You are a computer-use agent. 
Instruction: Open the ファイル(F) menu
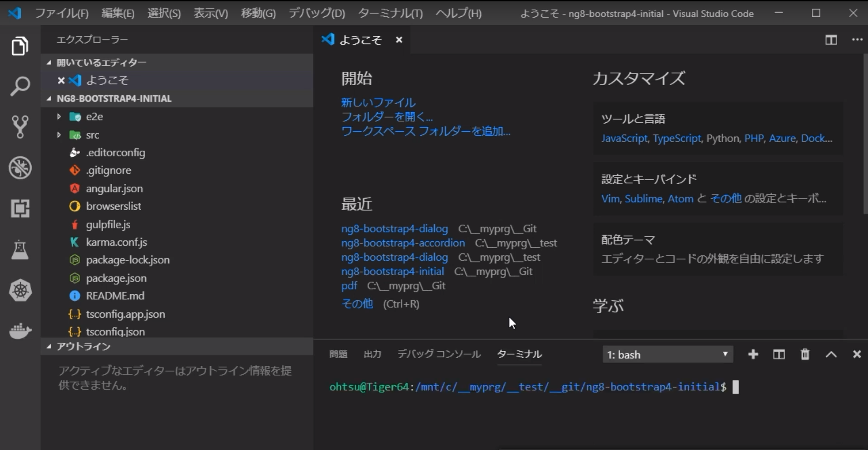[x=62, y=13]
